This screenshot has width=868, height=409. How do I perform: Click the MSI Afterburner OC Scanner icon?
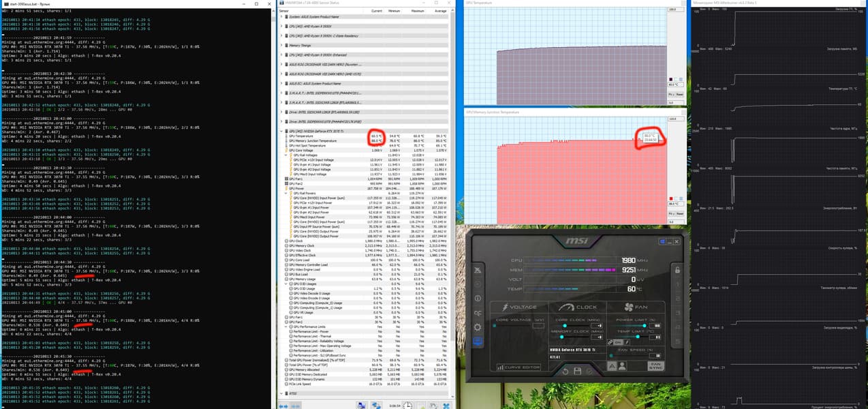[478, 313]
